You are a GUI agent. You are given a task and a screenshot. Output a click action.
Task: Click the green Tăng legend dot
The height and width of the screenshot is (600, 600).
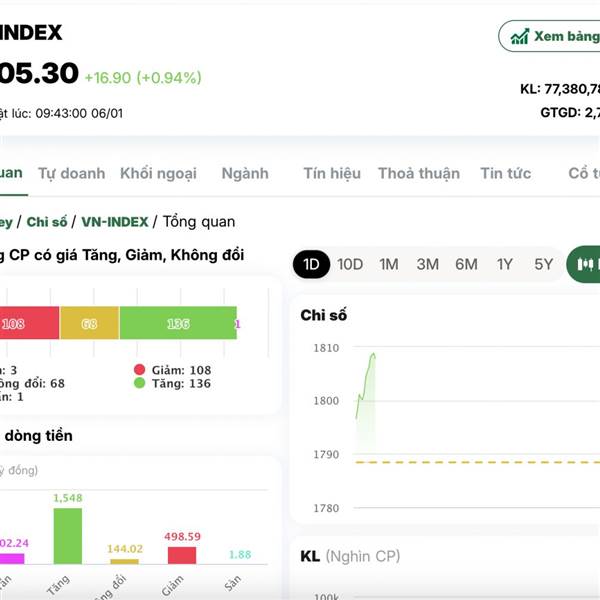coord(140,383)
